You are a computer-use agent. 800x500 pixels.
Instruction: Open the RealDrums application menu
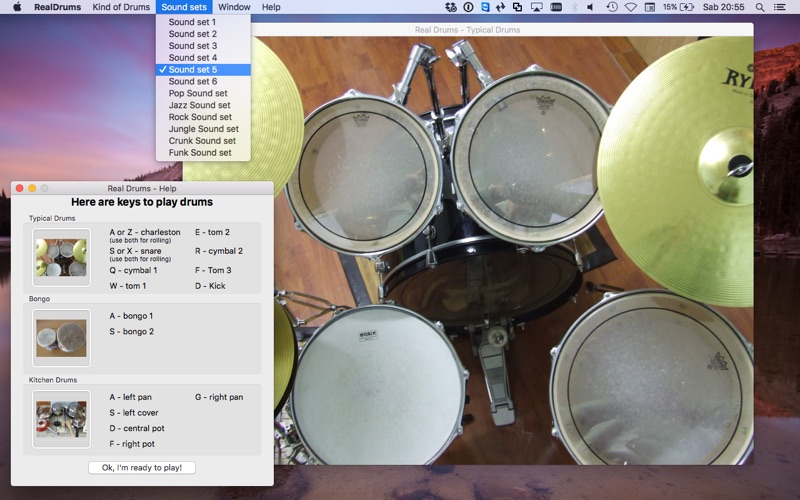click(x=57, y=7)
